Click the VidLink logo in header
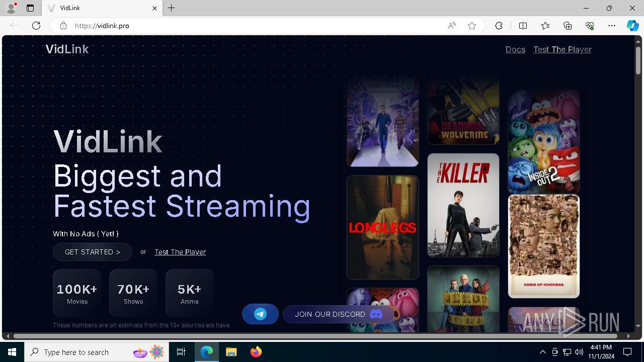 (x=67, y=49)
